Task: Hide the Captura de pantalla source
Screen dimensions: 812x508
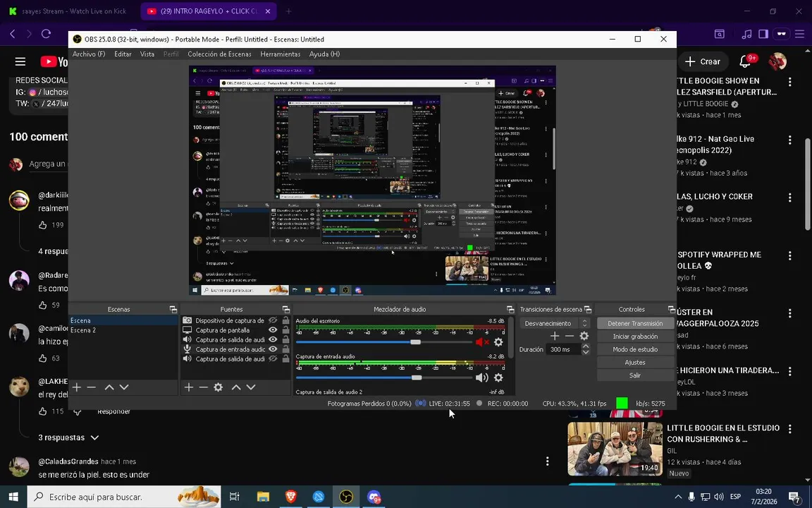Action: coord(272,329)
